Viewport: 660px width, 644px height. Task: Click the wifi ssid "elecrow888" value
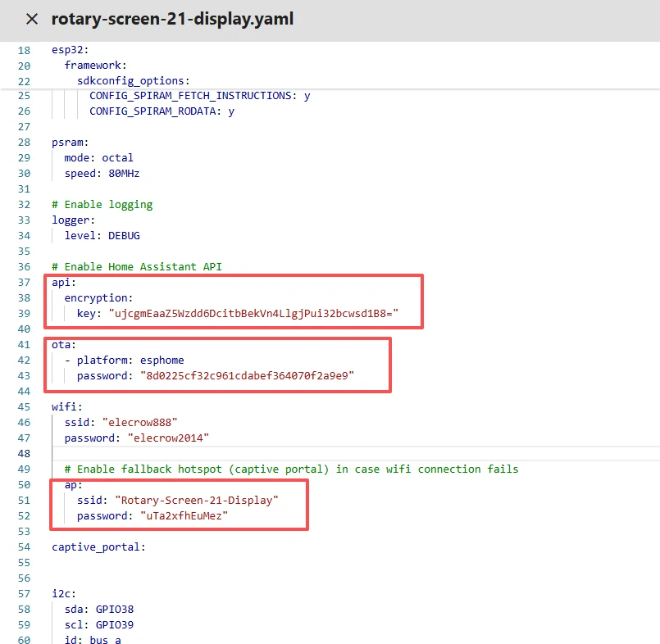[x=139, y=423]
